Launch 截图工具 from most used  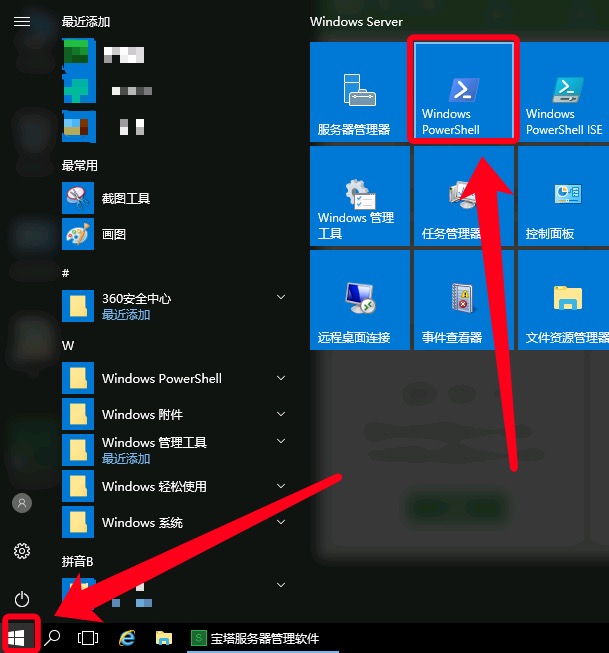(175, 198)
